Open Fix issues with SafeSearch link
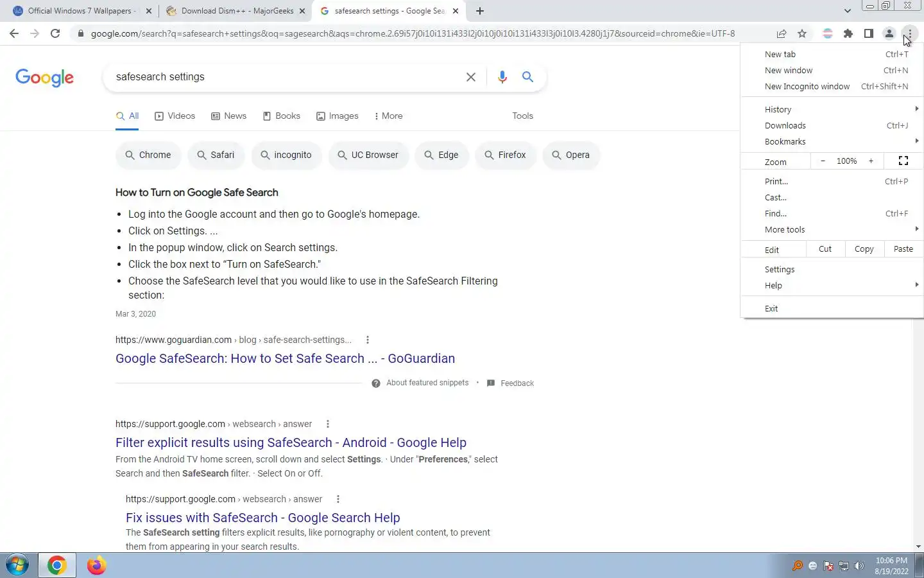The height and width of the screenshot is (578, 924). click(263, 518)
